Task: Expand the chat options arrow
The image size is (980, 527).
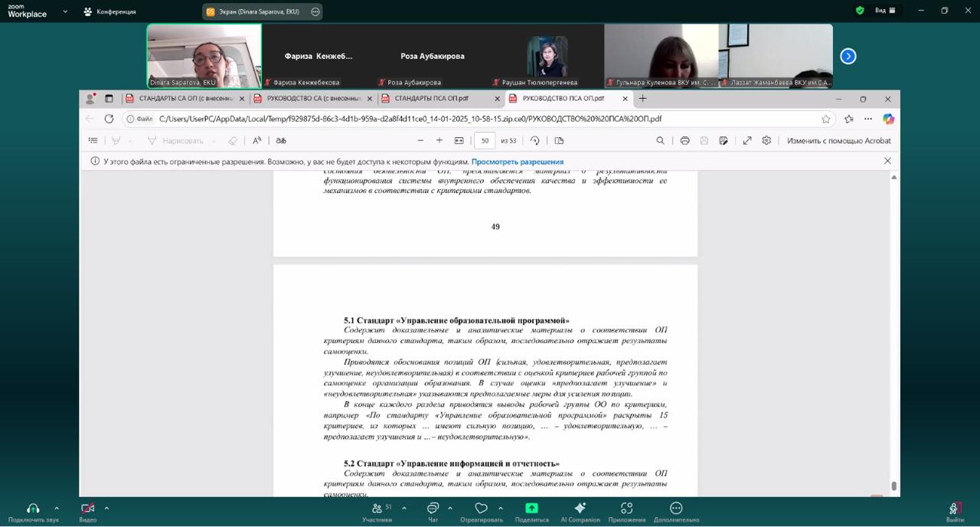Action: pyautogui.click(x=449, y=508)
